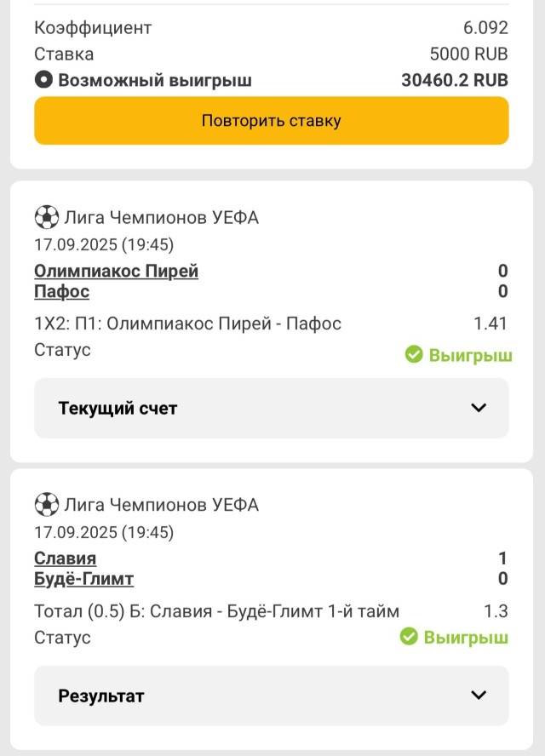This screenshot has height=756, width=545.
Task: Click chevron arrow in Результат row
Action: click(479, 696)
